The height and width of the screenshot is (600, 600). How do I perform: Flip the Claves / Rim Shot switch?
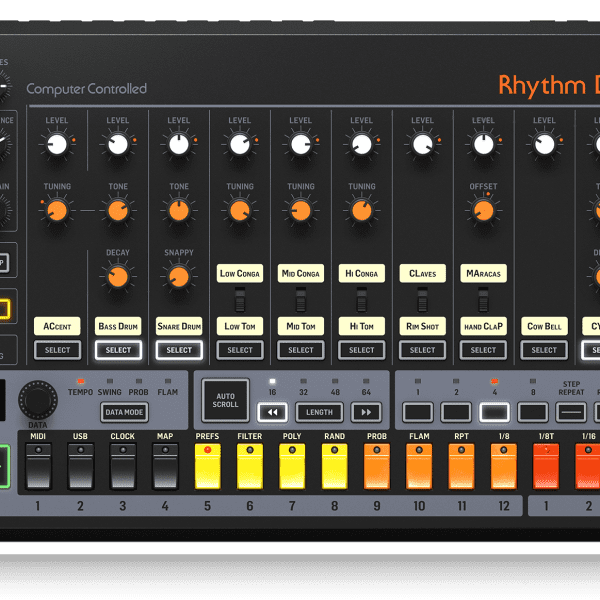pyautogui.click(x=422, y=300)
